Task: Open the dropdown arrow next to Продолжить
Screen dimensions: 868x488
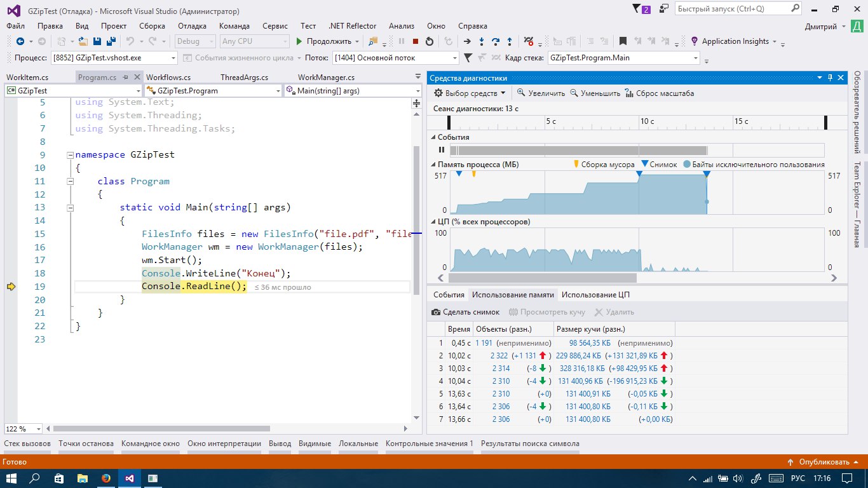Action: (x=357, y=41)
